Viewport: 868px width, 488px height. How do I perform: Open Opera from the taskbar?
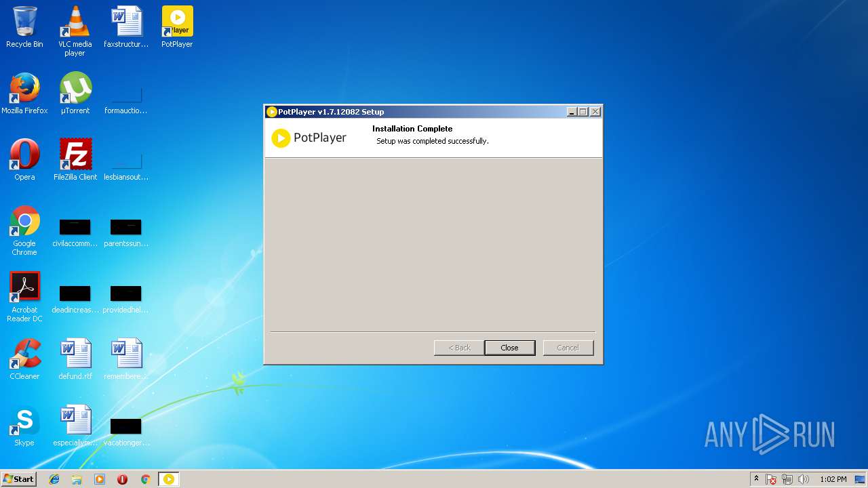pyautogui.click(x=122, y=479)
